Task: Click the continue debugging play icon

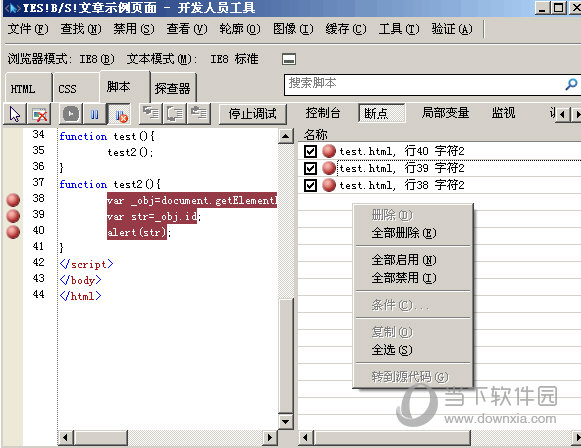Action: [x=70, y=114]
